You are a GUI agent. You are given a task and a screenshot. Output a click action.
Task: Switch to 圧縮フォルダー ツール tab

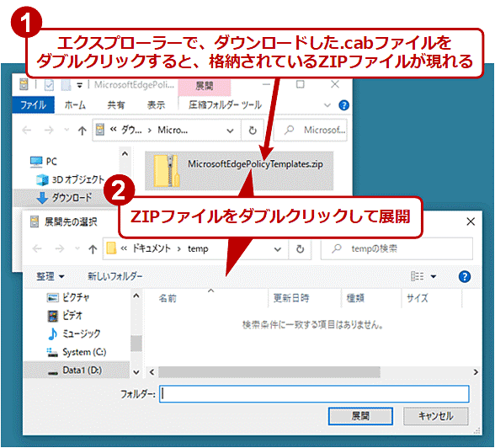[225, 104]
